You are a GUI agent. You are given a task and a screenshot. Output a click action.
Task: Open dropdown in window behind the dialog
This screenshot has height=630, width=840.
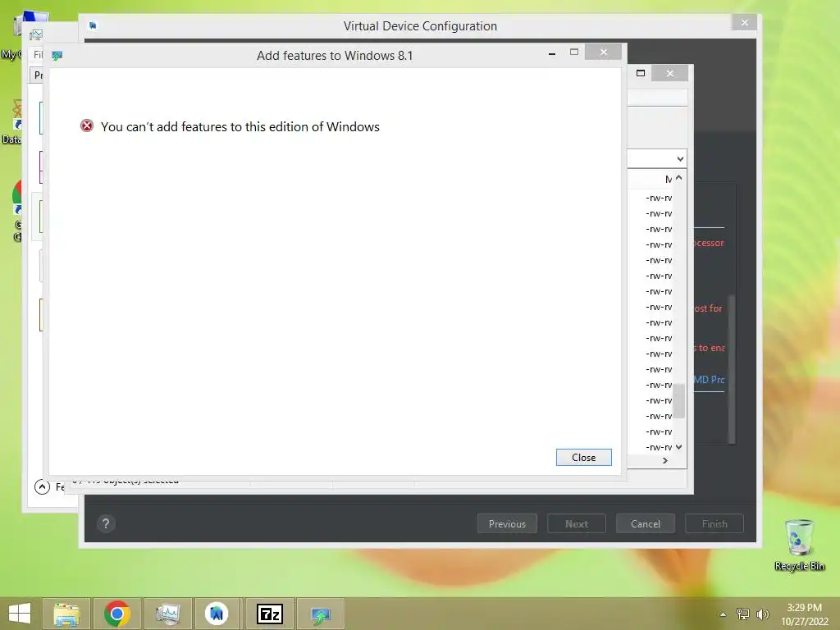tap(680, 158)
